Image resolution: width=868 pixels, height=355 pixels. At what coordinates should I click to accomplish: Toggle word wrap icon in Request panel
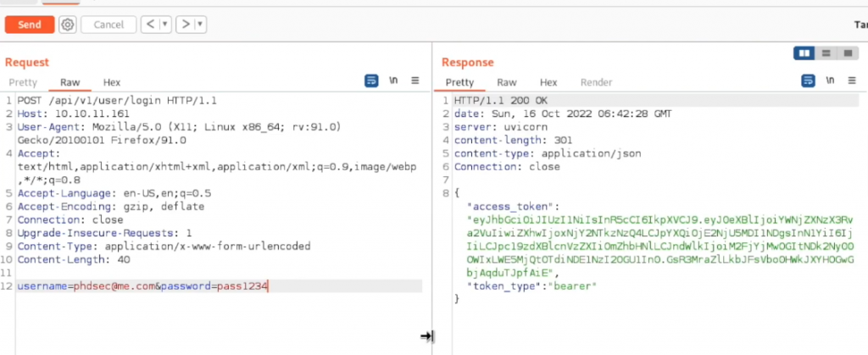pyautogui.click(x=371, y=80)
